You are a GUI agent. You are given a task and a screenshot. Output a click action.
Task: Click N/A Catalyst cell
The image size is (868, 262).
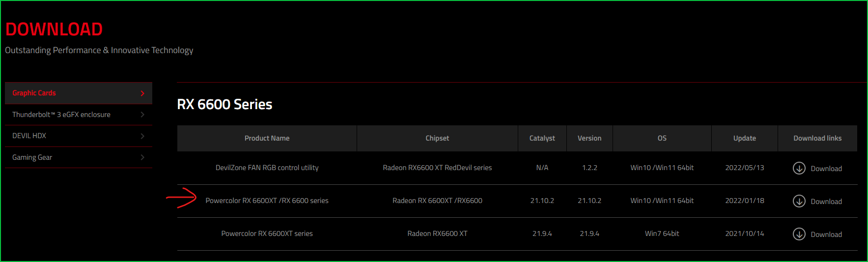542,168
